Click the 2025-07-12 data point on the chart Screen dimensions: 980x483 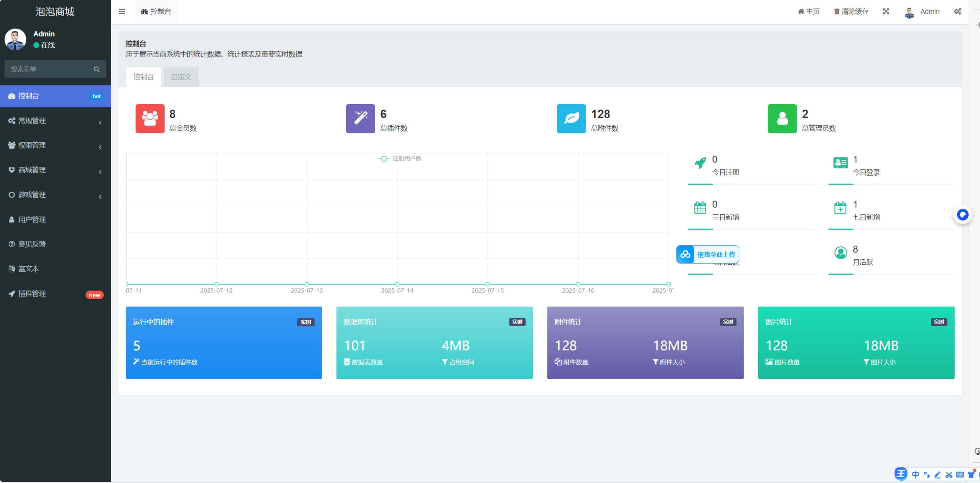point(216,284)
